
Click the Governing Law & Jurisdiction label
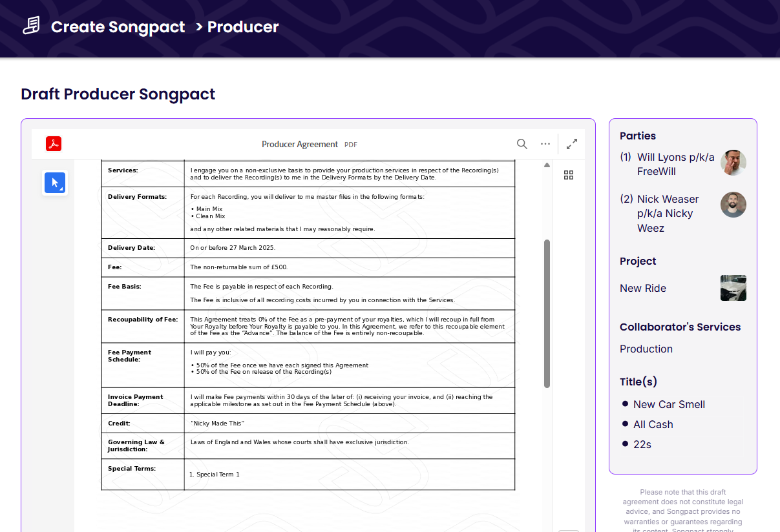point(136,445)
